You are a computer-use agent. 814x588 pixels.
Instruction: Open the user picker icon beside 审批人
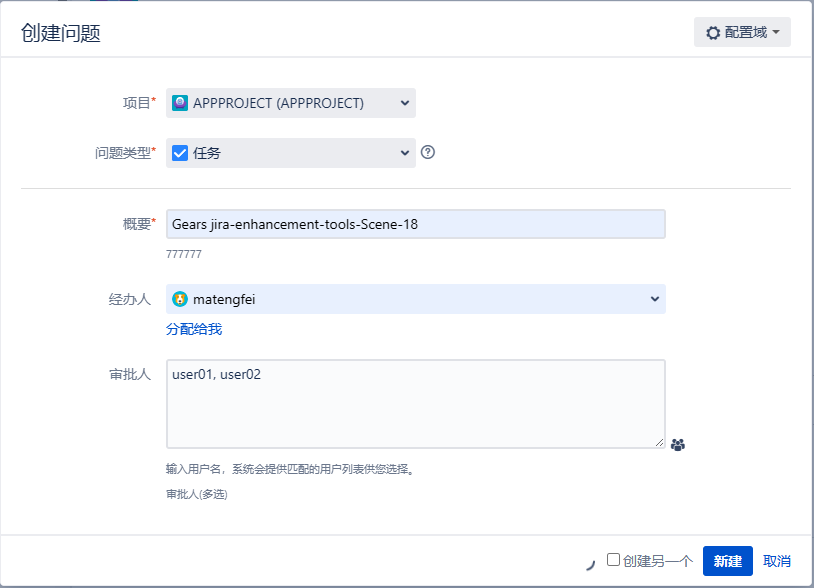pos(678,445)
